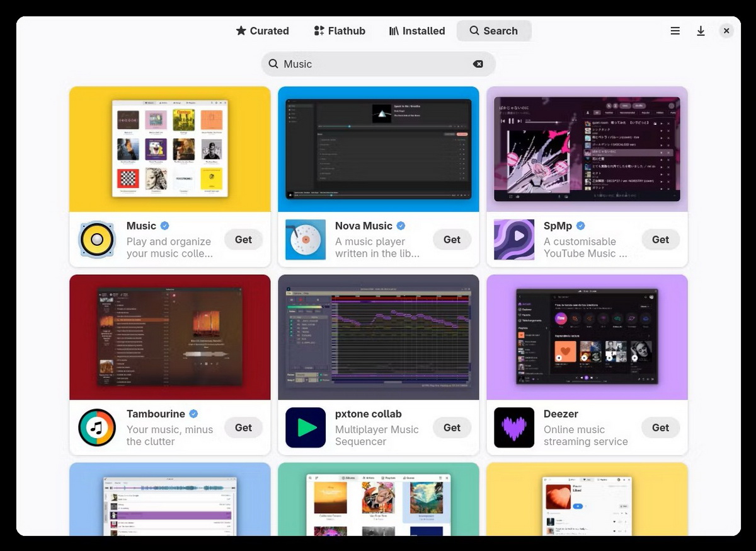
Task: Click the magnifier icon in search field
Action: point(273,64)
